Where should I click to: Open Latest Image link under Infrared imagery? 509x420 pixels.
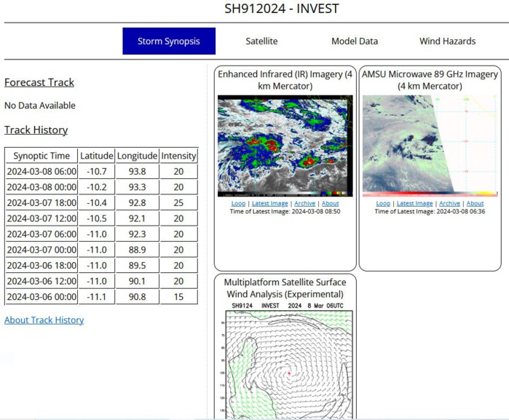(269, 204)
